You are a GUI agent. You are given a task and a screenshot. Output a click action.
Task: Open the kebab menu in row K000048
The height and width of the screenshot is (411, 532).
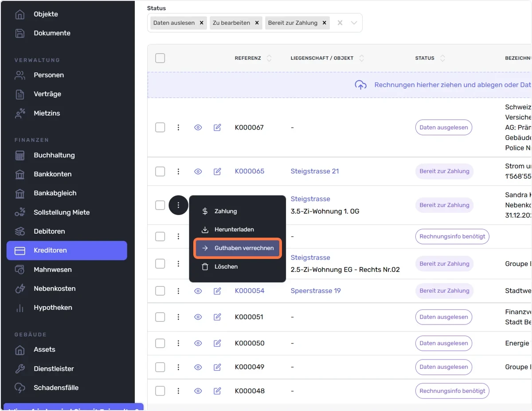(178, 391)
